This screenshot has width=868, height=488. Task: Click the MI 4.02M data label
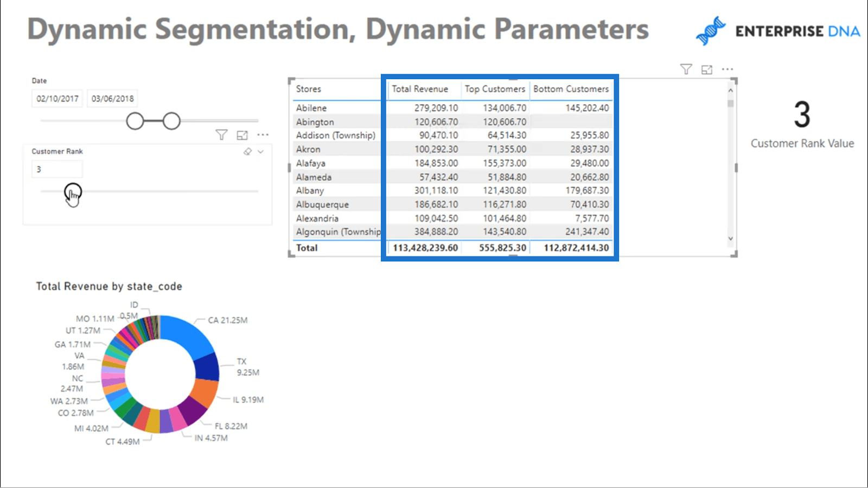(92, 428)
